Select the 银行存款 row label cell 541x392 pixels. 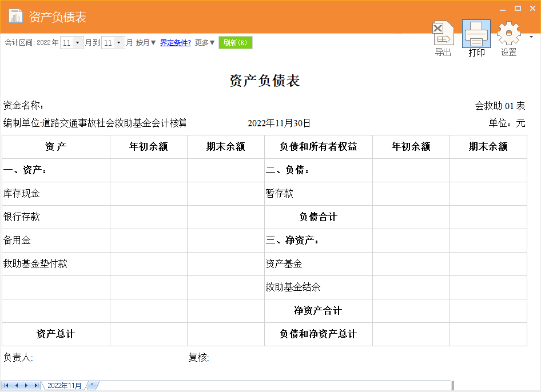click(56, 217)
